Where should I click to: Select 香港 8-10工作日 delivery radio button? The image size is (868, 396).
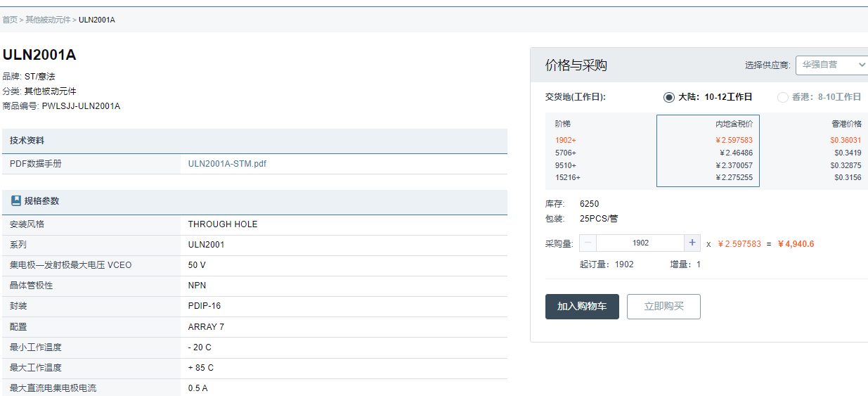(783, 97)
